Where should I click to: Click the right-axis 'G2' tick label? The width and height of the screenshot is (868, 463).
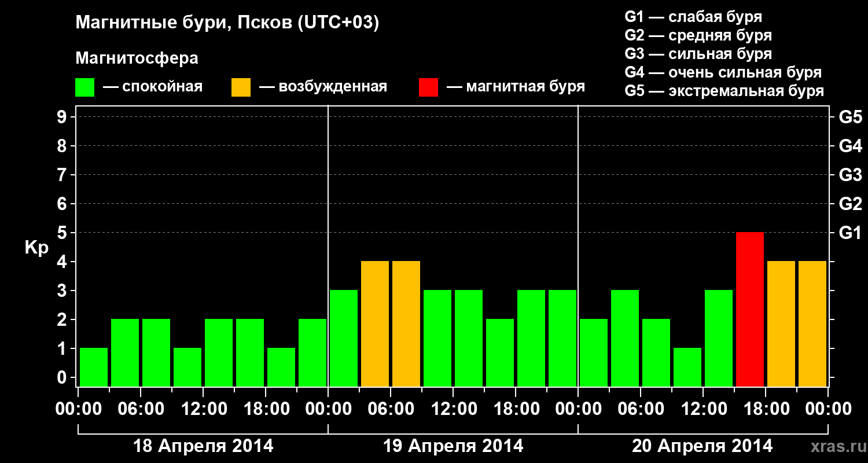click(850, 204)
